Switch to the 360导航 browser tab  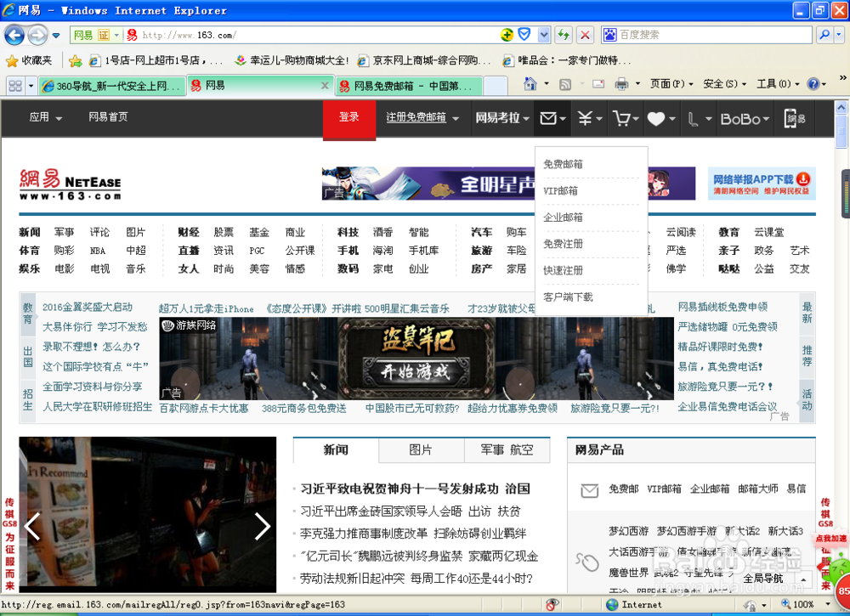(111, 86)
